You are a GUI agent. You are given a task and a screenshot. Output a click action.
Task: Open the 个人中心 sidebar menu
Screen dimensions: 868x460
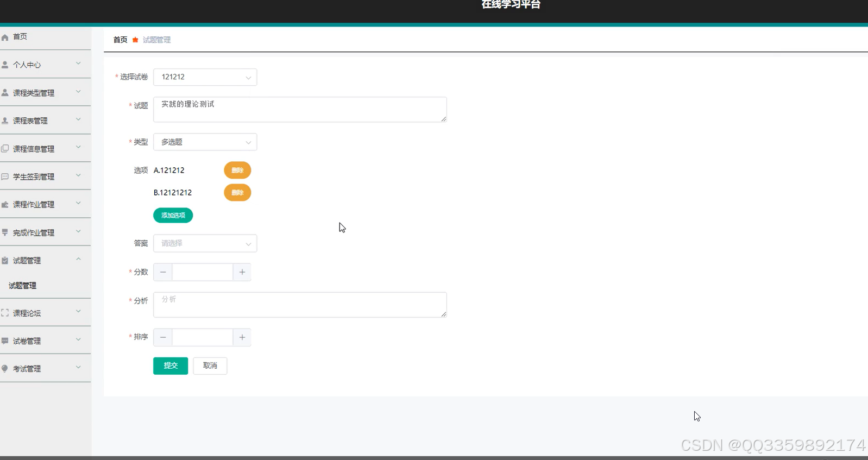click(45, 65)
